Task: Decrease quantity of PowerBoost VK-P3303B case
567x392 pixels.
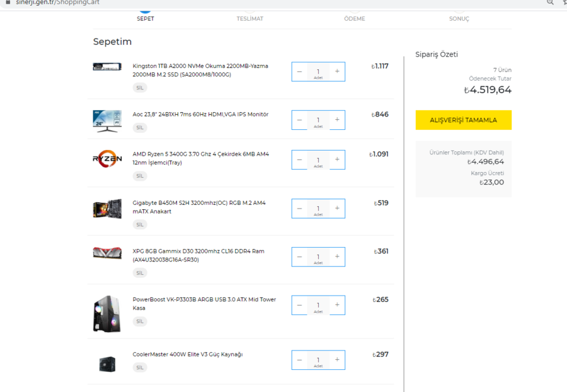Action: pyautogui.click(x=299, y=305)
